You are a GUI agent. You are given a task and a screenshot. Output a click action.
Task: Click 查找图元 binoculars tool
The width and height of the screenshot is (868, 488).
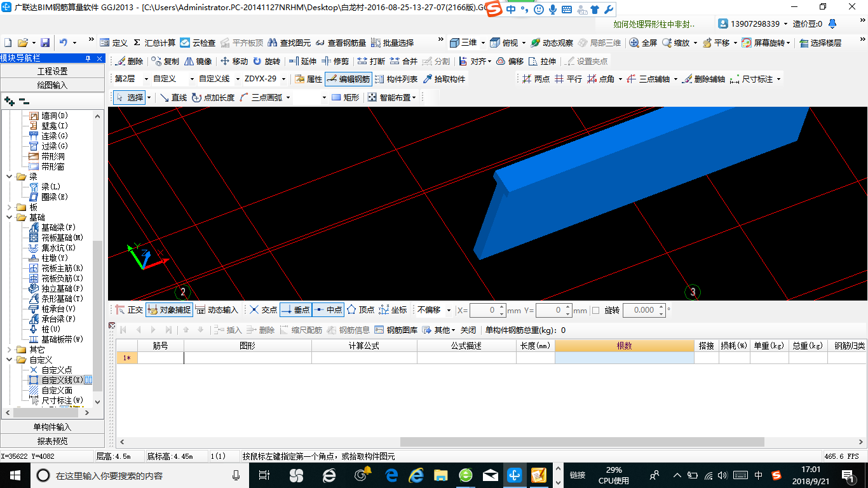click(289, 43)
